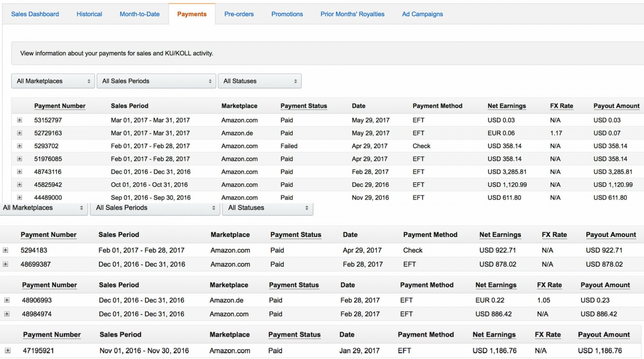Open All Statuses dropdown heading the 5294183 table
The image size is (644, 359).
click(x=268, y=208)
